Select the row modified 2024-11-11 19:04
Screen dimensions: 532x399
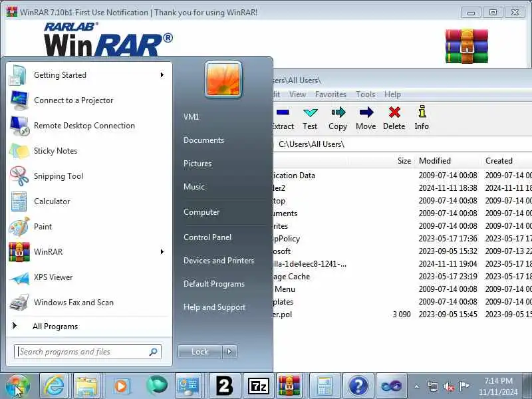point(402,264)
